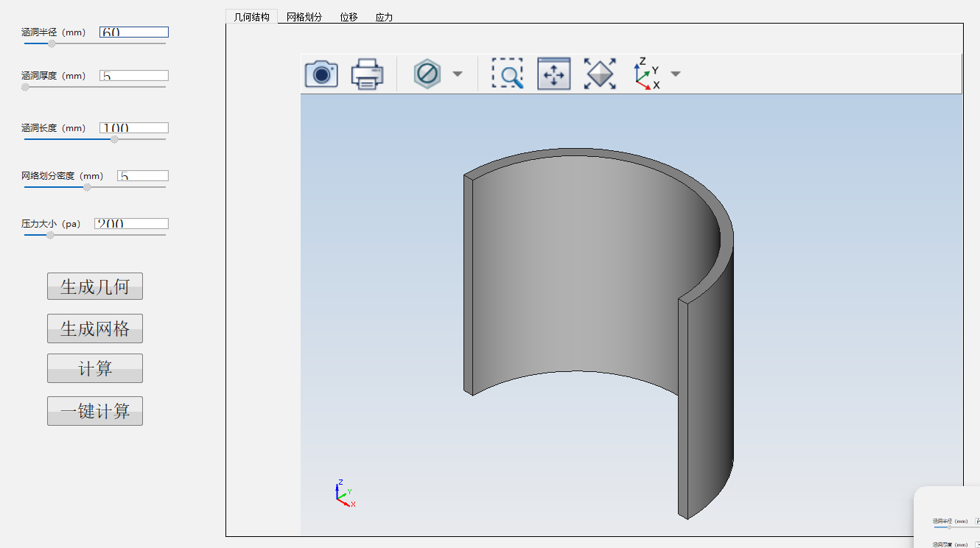Screen dimensions: 980x548
Task: Click the 生成网格 button
Action: (95, 329)
